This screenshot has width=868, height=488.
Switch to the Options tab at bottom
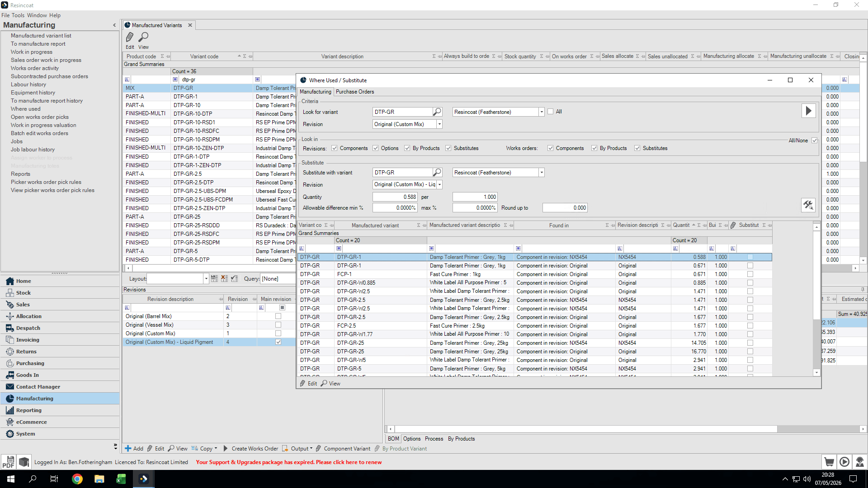click(412, 439)
